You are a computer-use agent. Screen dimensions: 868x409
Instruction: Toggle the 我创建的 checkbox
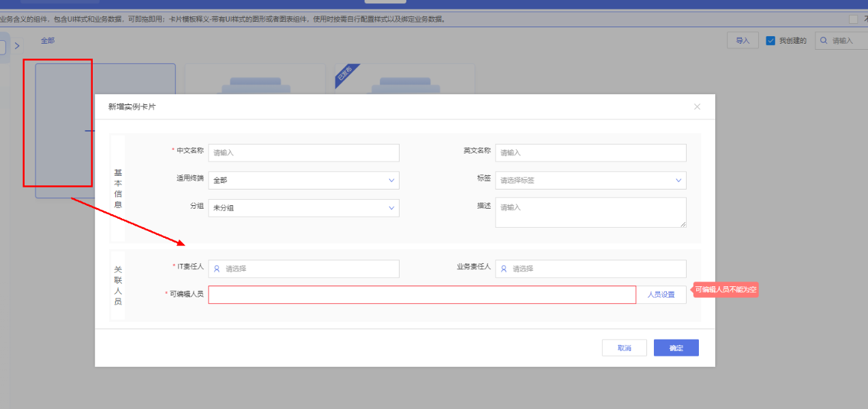coord(770,41)
